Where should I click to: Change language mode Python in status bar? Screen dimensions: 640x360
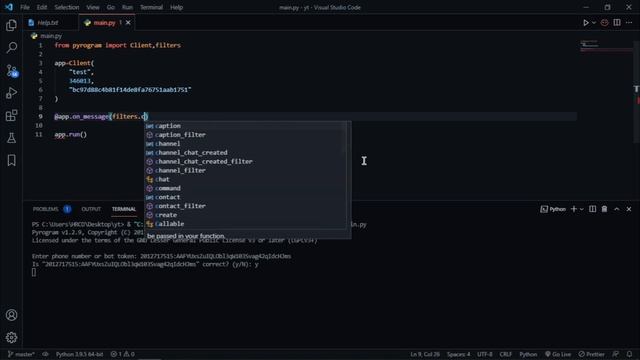coord(528,354)
